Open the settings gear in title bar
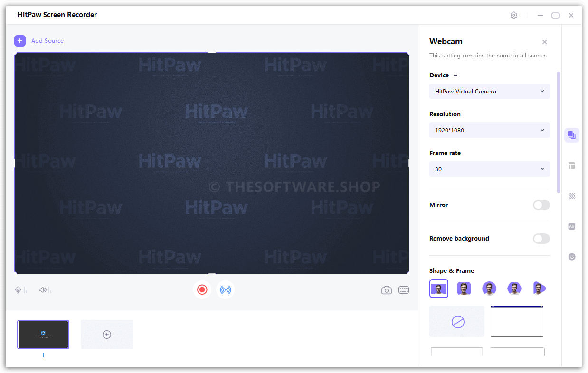Viewport: 588px width, 373px height. pos(514,15)
